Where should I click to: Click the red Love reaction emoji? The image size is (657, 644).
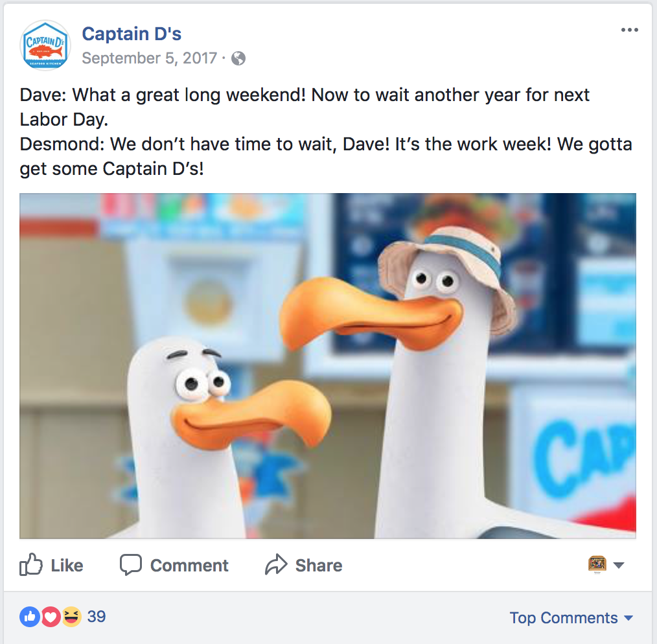(x=51, y=616)
